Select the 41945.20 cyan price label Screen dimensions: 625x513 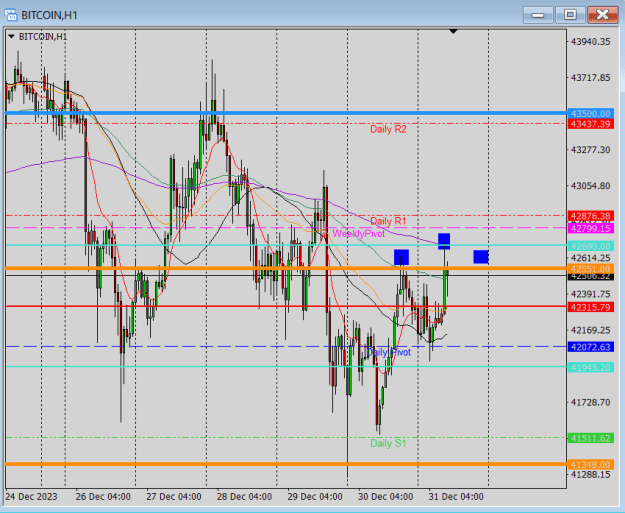pos(590,368)
